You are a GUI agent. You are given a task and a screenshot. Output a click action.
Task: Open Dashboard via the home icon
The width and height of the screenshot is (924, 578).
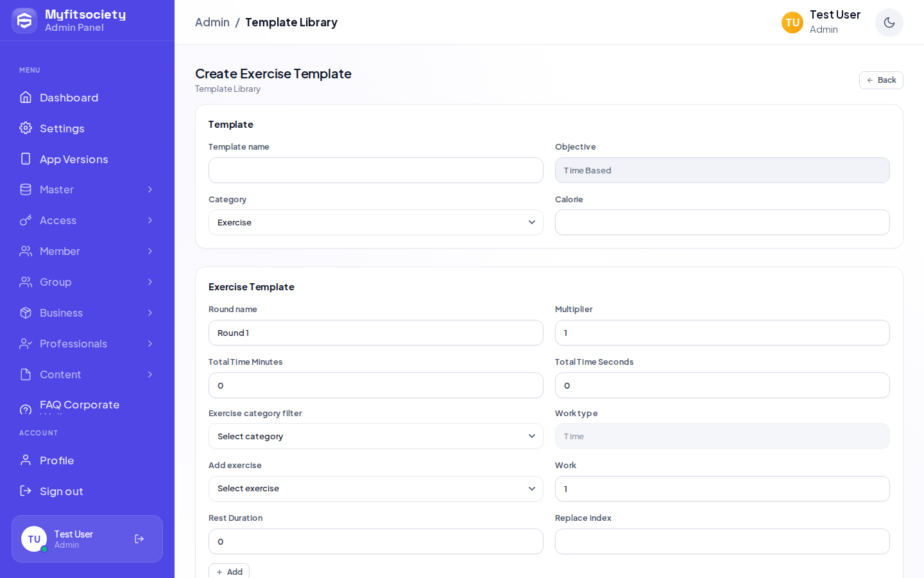point(26,97)
